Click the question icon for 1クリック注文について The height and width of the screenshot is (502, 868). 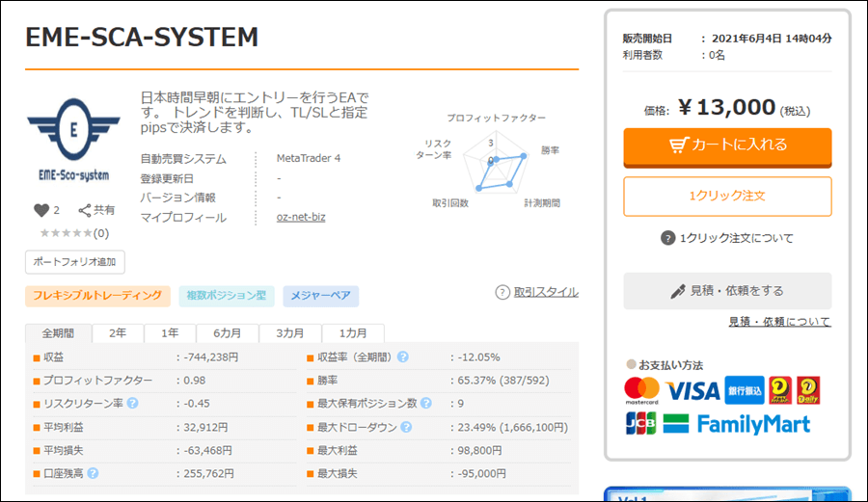point(668,238)
